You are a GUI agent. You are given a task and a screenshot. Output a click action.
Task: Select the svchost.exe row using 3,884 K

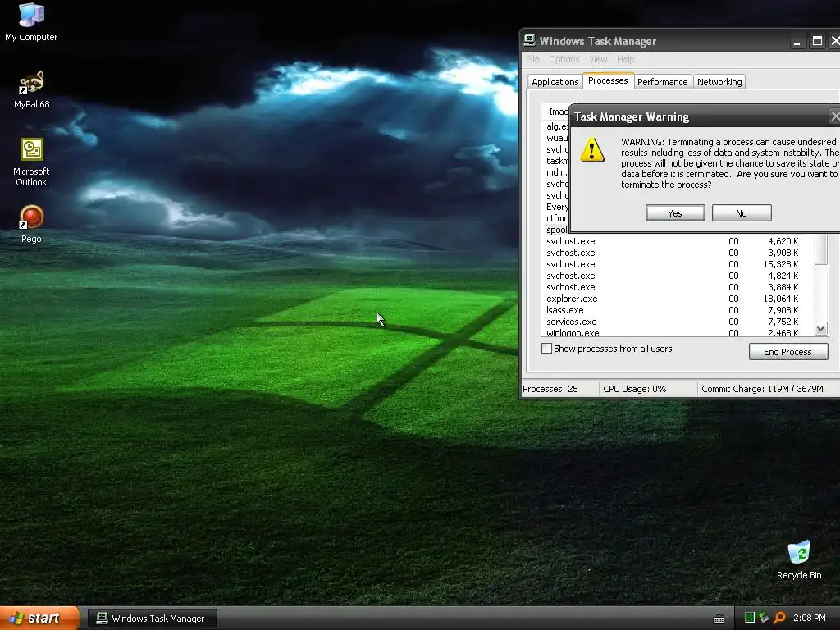tap(677, 288)
